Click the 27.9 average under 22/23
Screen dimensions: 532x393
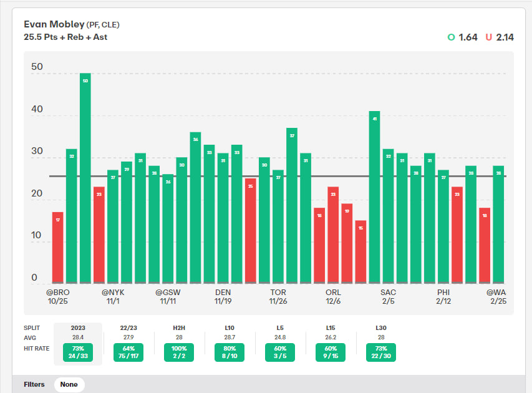[x=128, y=337]
